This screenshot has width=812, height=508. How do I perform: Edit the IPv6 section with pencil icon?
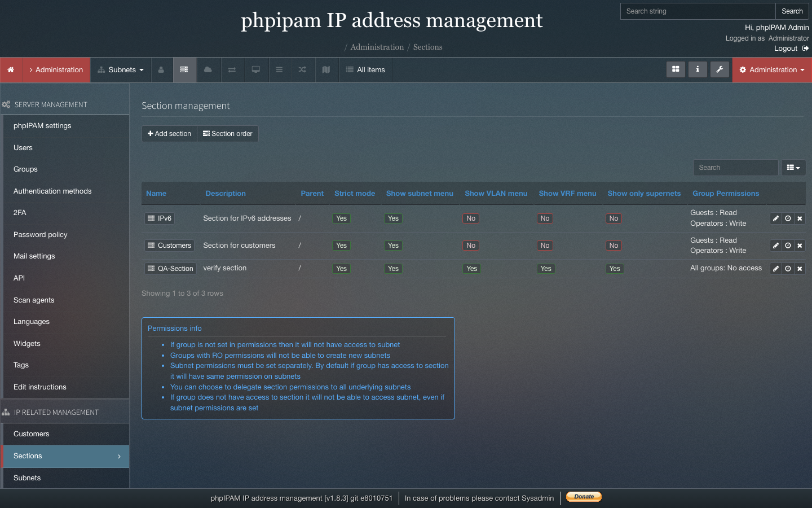coord(776,218)
